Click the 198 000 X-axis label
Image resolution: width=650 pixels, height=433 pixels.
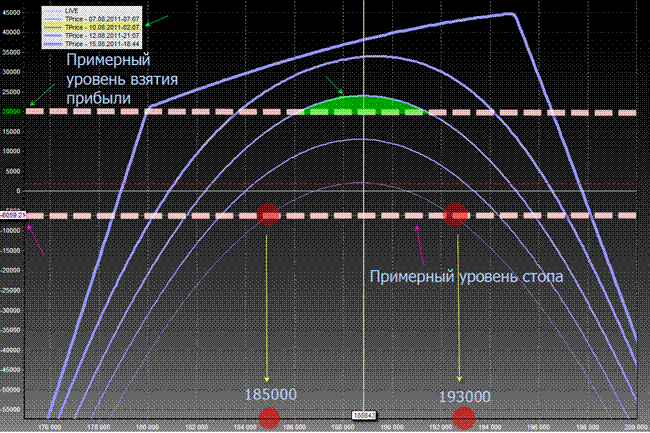[587, 427]
